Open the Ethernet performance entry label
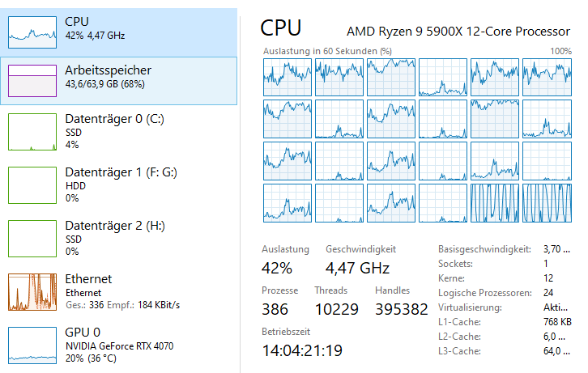Image resolution: width=588 pixels, height=373 pixels. pos(88,278)
